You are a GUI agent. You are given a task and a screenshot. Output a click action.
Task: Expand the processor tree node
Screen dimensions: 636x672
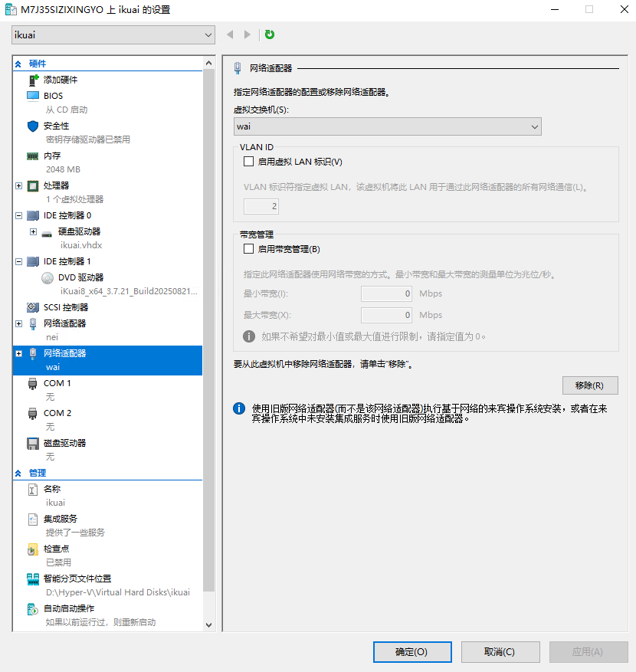click(18, 185)
